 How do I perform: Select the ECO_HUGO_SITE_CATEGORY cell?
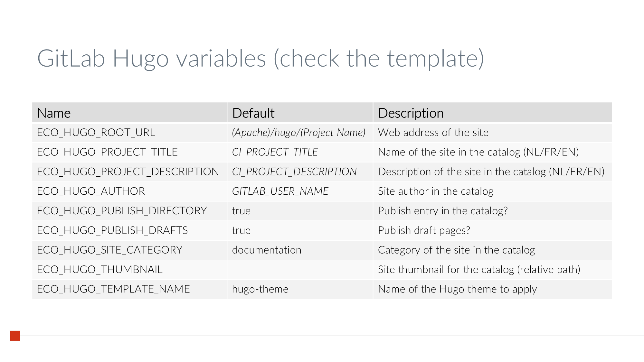[109, 250]
